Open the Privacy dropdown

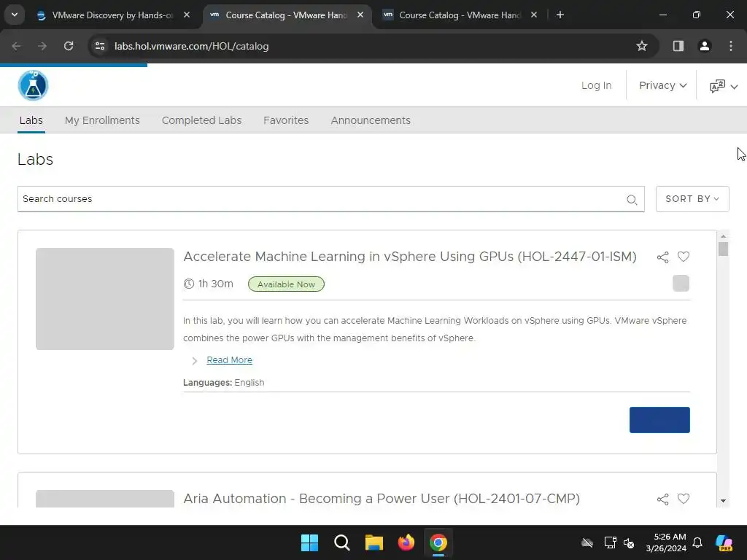click(x=662, y=85)
